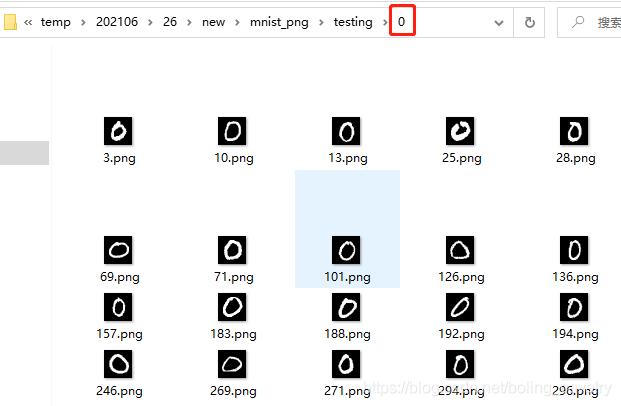Viewport: 621px width, 406px height.
Task: Select the 192.png slanted zero image
Action: 461,317
